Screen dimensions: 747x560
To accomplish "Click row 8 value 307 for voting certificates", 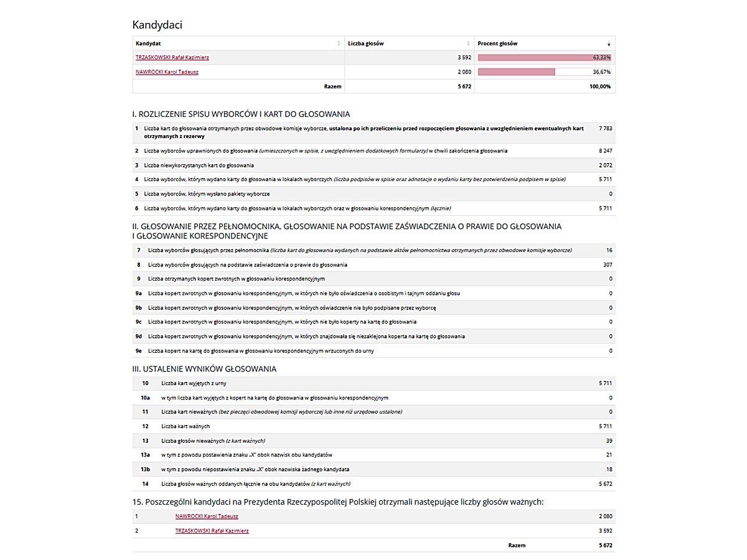I will [x=608, y=265].
